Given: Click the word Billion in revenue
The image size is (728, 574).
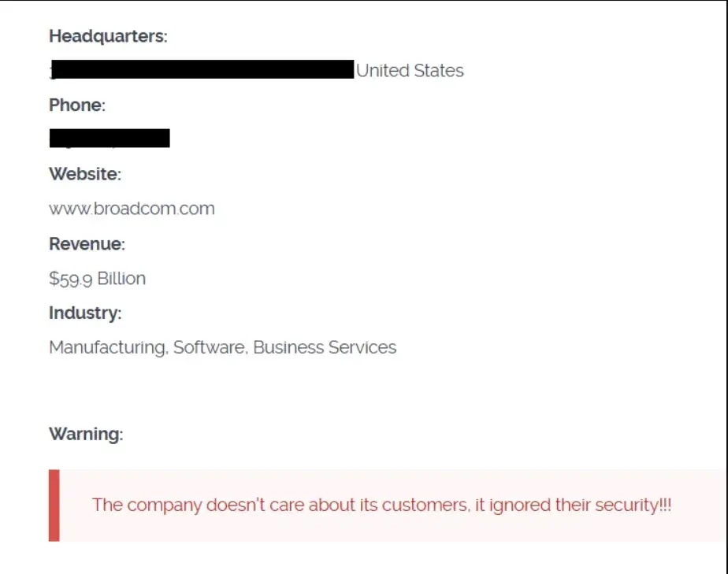Looking at the screenshot, I should click(x=121, y=279).
